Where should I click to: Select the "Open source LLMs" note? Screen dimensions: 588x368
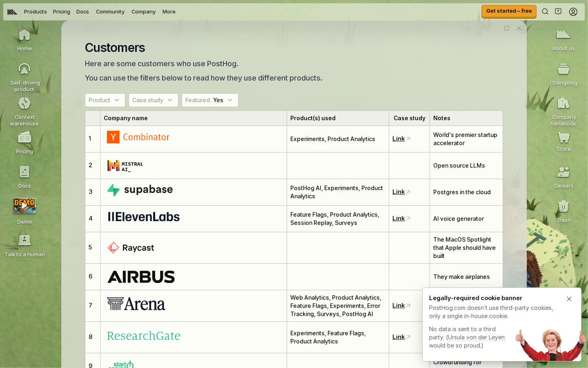pos(459,166)
